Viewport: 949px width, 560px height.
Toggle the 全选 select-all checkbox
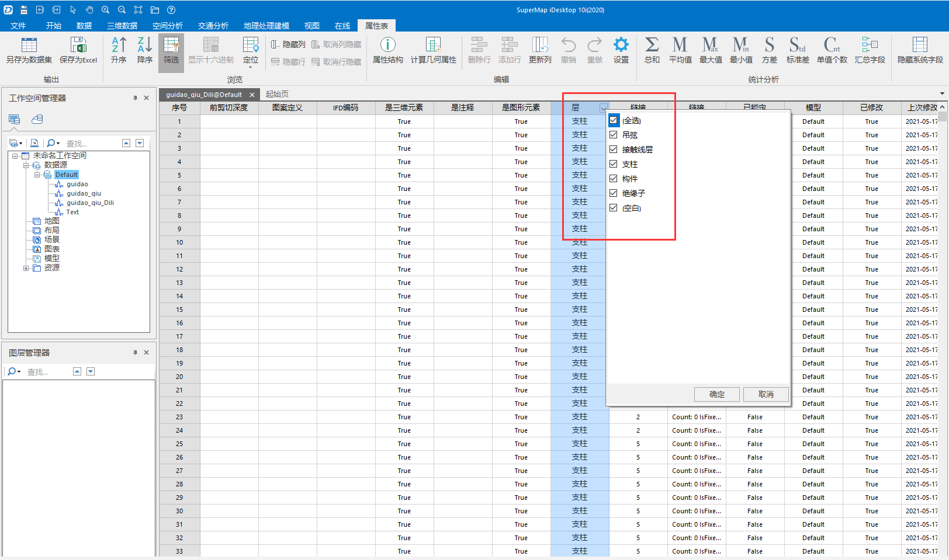[x=614, y=120]
